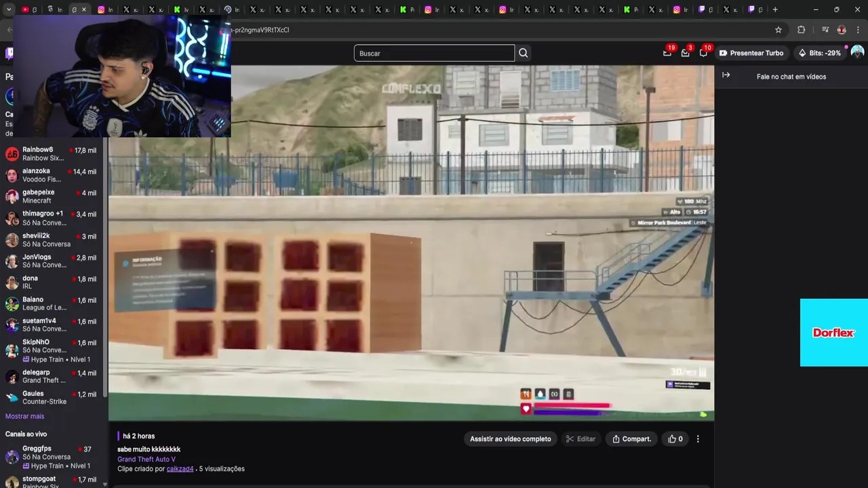The width and height of the screenshot is (868, 488).
Task: Click the Canais ao vivo heading
Action: click(26, 434)
